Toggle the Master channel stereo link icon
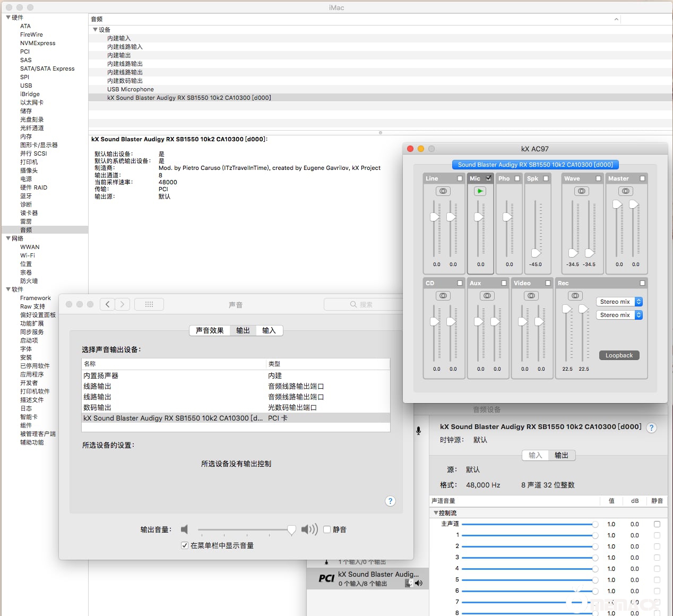The height and width of the screenshot is (616, 673). pyautogui.click(x=626, y=191)
